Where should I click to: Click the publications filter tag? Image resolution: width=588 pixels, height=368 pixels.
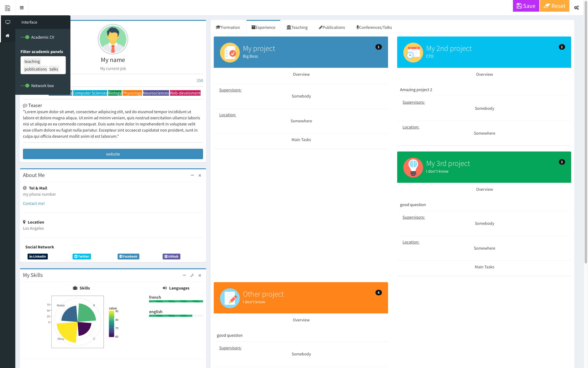tap(36, 69)
